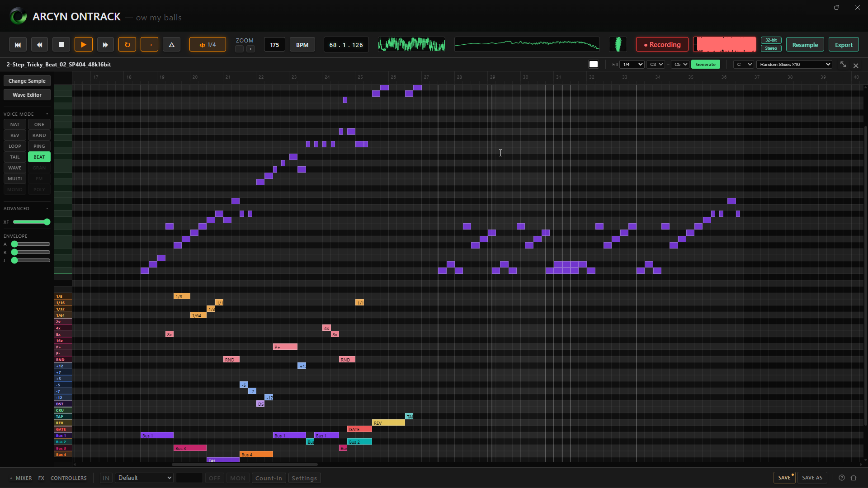Click the rewind transport button
Viewport: 868px width, 488px height.
[x=39, y=45]
